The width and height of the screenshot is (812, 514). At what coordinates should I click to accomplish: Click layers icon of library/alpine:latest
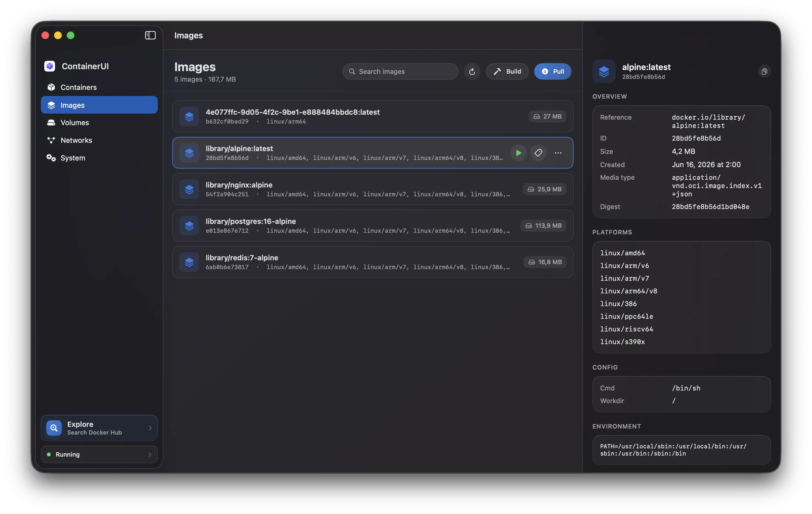click(x=189, y=153)
